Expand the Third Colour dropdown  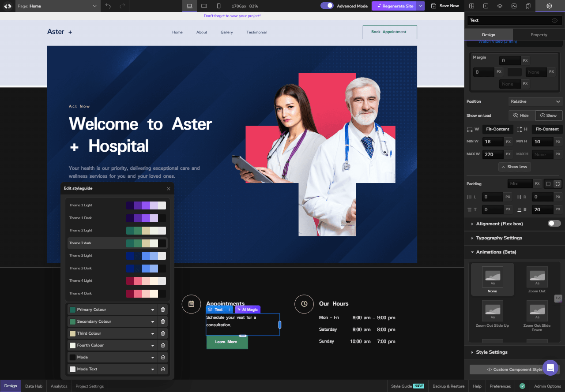coord(153,333)
